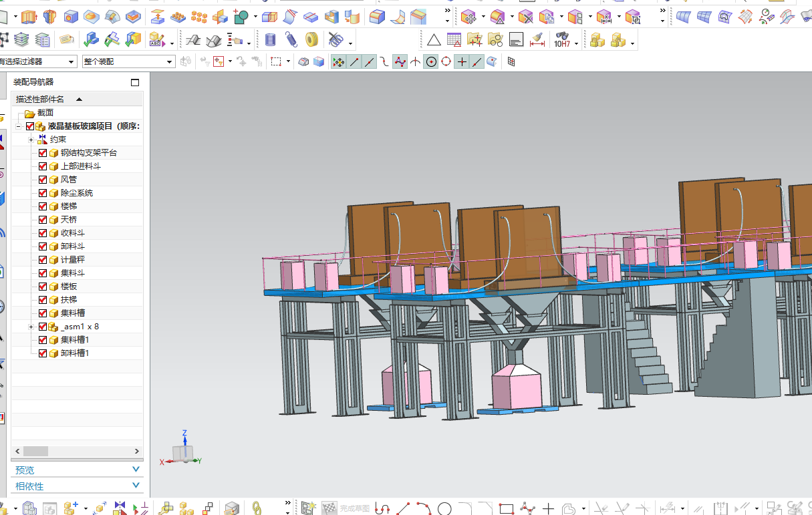The width and height of the screenshot is (812, 515).
Task: Click the binoculars 10H7 search icon
Action: (562, 40)
